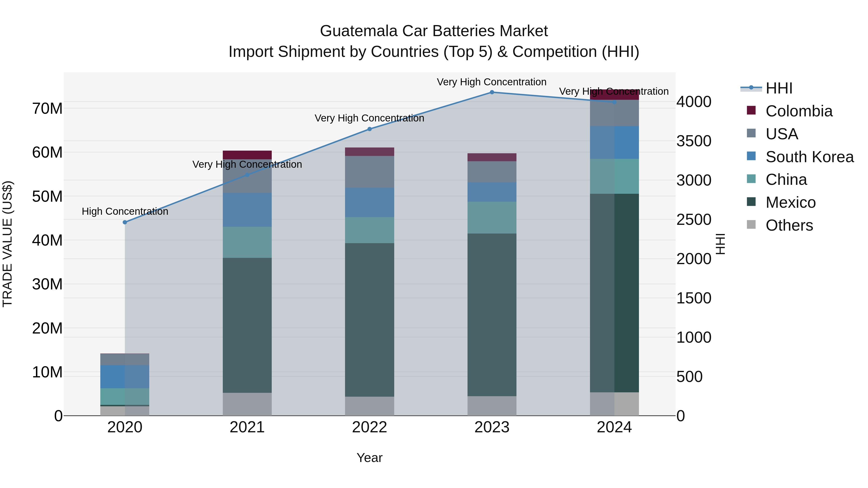Click the 500 right axis tick label
The height and width of the screenshot is (488, 868).
point(689,376)
